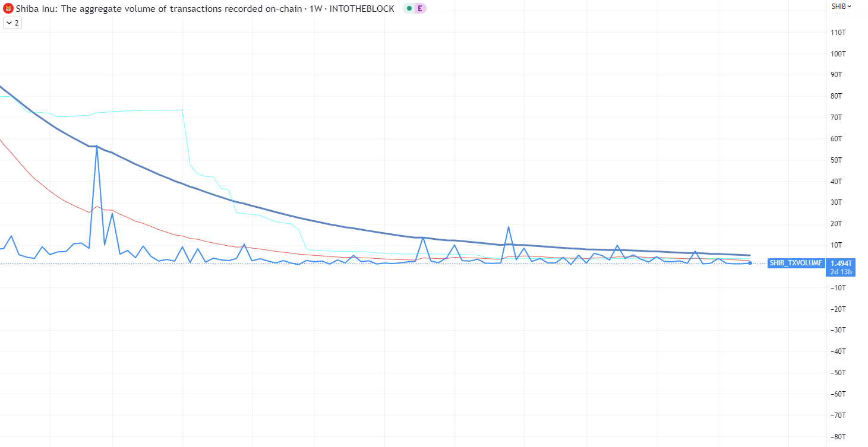Click the INTOTHEBLOCK source name in the legend
The image size is (868, 447).
pyautogui.click(x=363, y=8)
